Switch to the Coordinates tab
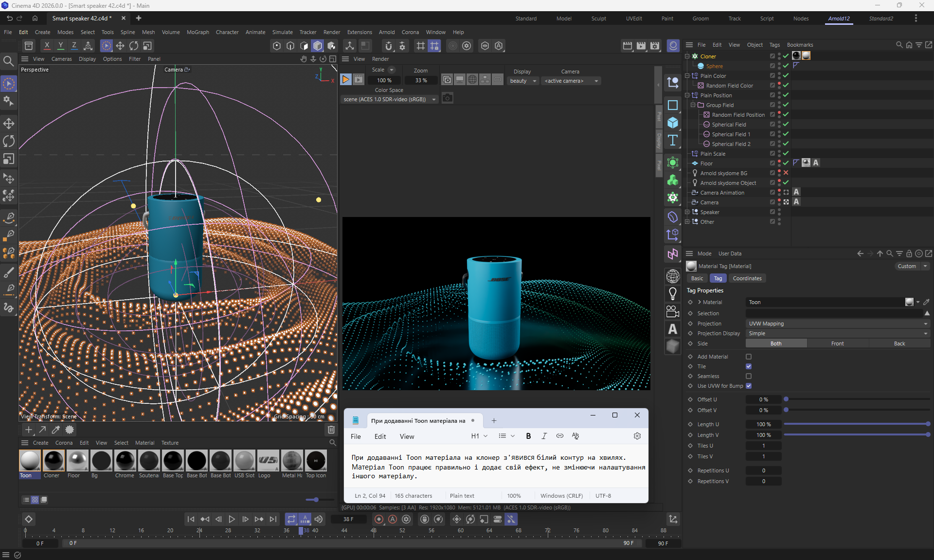This screenshot has height=560, width=934. pyautogui.click(x=747, y=278)
